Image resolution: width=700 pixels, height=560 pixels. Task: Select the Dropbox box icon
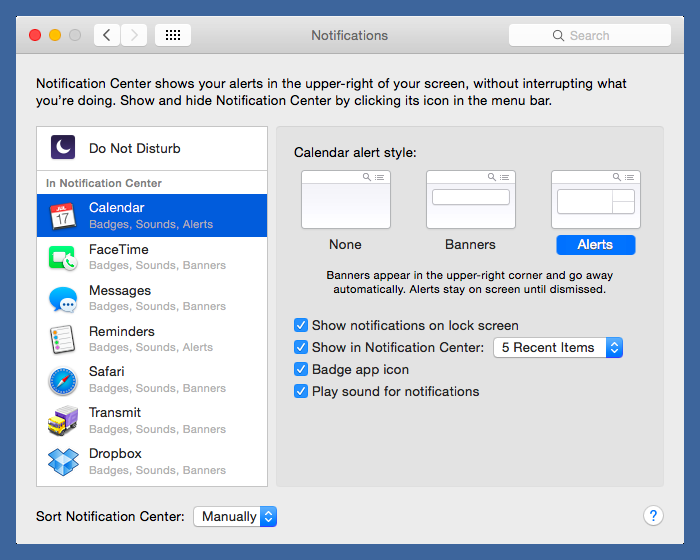point(63,461)
